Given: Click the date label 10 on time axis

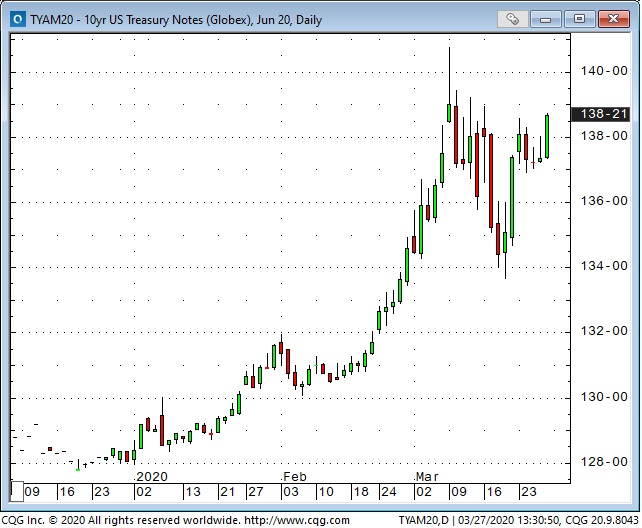Looking at the screenshot, I should click(326, 492).
